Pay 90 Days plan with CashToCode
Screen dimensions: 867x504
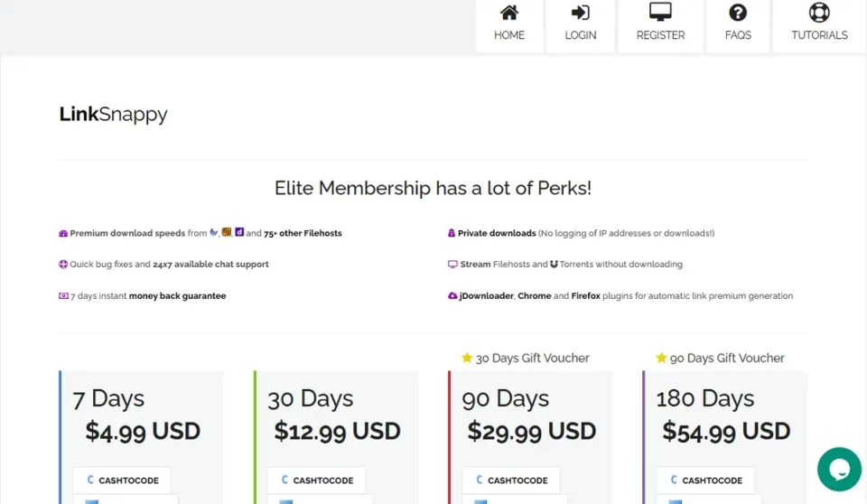coord(511,481)
